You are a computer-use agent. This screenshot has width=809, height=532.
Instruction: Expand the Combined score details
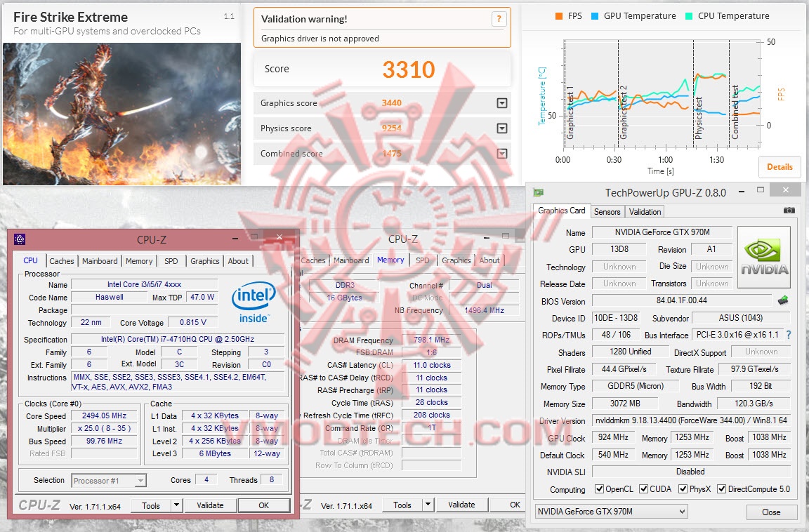501,154
